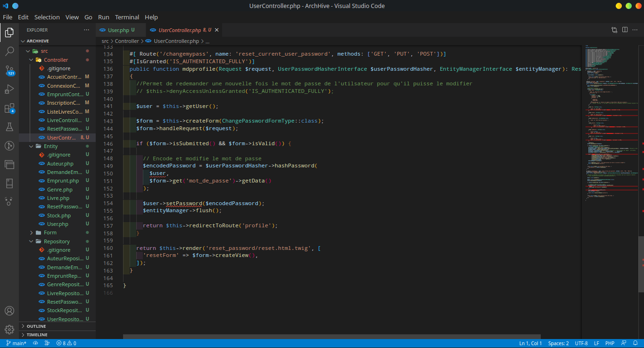Split the editor to the right
This screenshot has height=348, width=644.
(625, 30)
